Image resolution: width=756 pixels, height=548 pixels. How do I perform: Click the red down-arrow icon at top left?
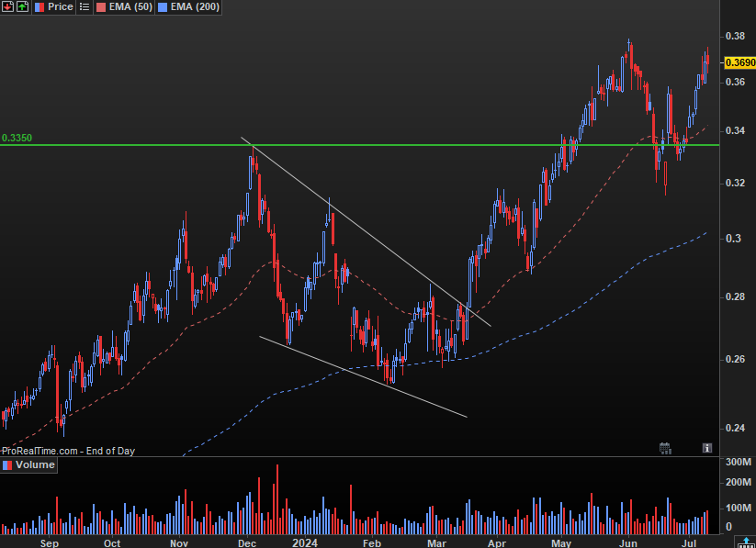[x=7, y=6]
